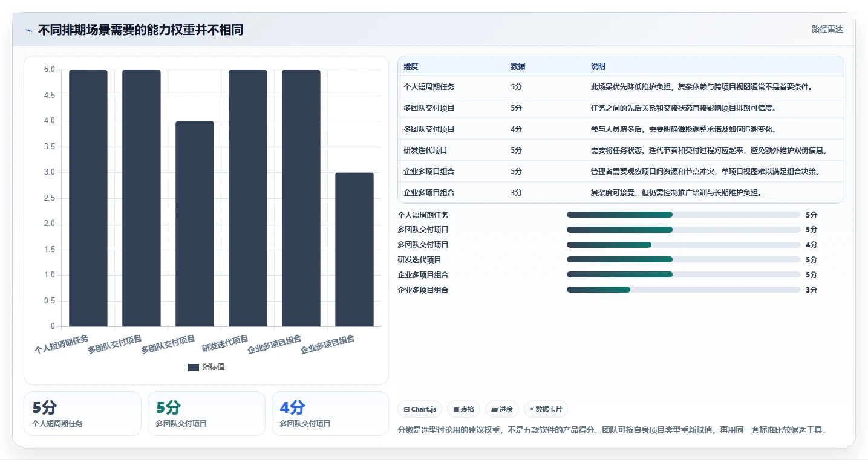Click the footer note starting 分数是选型讨论用的建议权重
868x460 pixels.
coord(612,430)
